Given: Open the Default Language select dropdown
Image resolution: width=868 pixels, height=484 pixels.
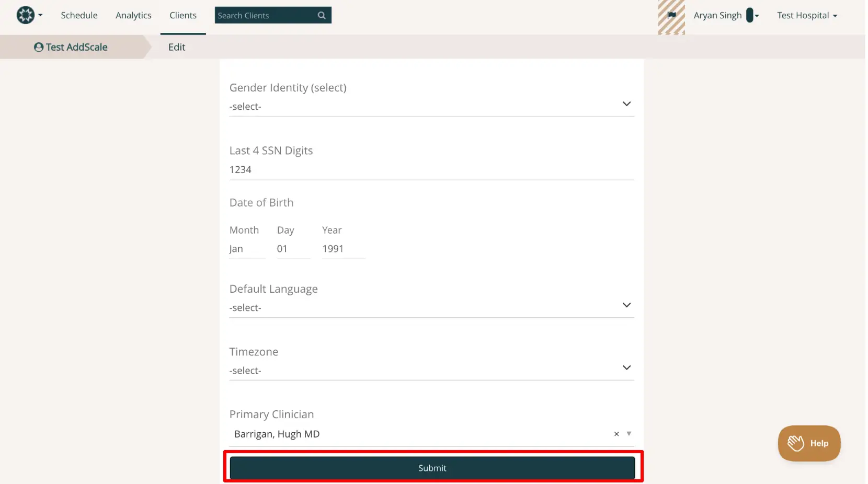Looking at the screenshot, I should [x=626, y=305].
